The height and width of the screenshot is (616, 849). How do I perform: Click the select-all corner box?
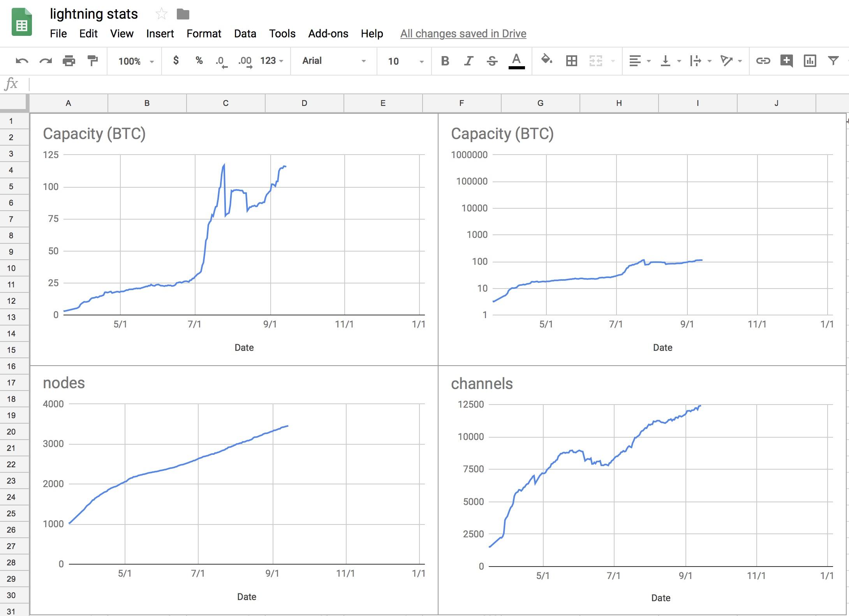coord(14,103)
